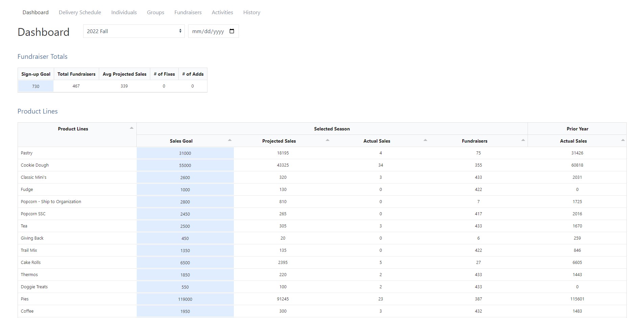The width and height of the screenshot is (644, 318).
Task: Click Pies projected sales 91245
Action: (x=283, y=299)
